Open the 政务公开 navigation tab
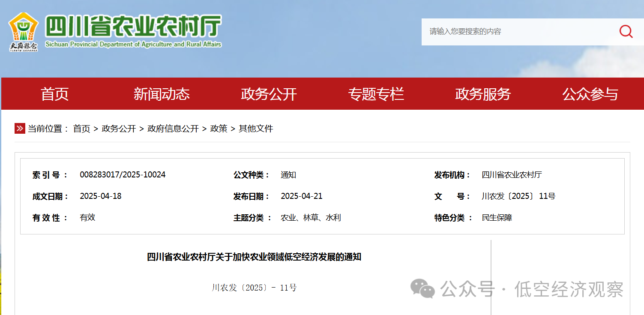 point(269,94)
